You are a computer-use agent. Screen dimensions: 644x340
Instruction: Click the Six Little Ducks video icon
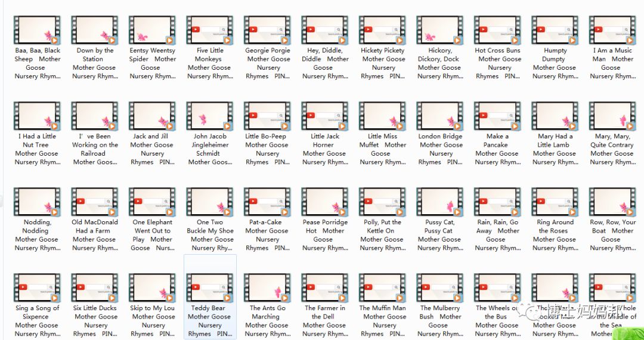(x=94, y=288)
